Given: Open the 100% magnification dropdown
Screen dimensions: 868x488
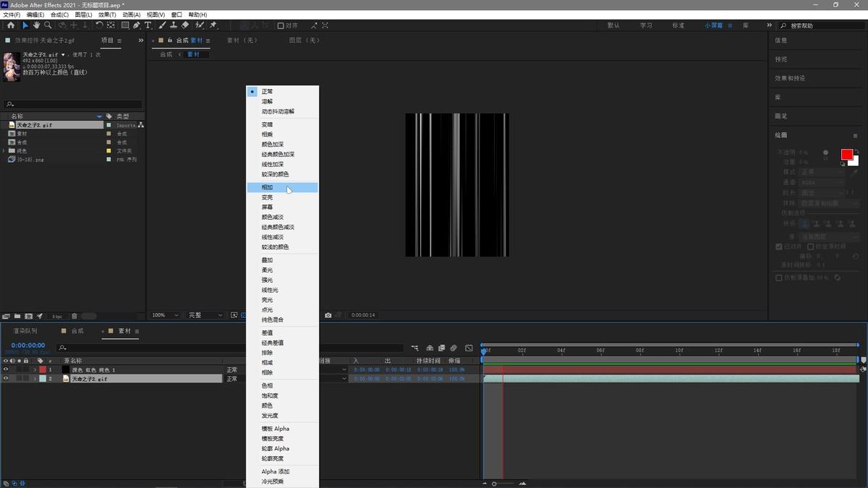Looking at the screenshot, I should [166, 315].
